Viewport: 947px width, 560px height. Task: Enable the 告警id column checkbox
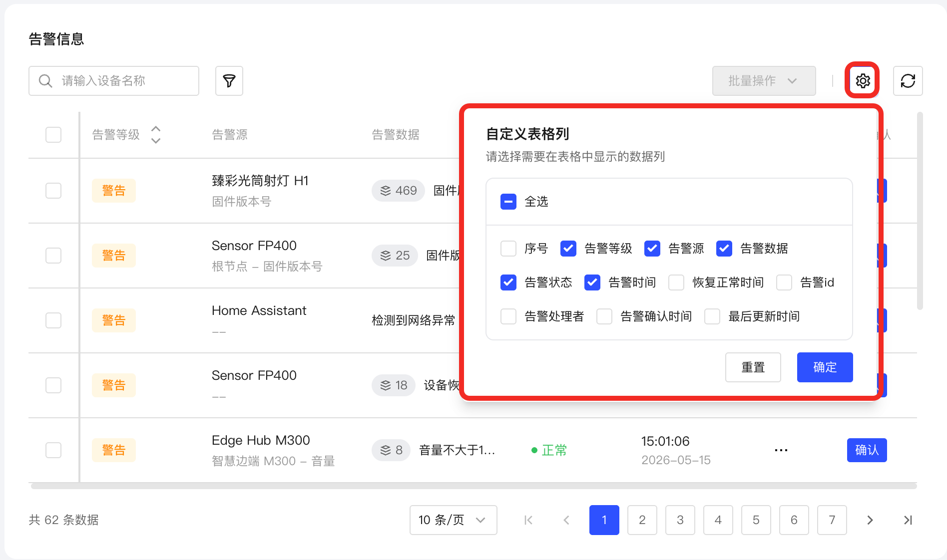(784, 282)
